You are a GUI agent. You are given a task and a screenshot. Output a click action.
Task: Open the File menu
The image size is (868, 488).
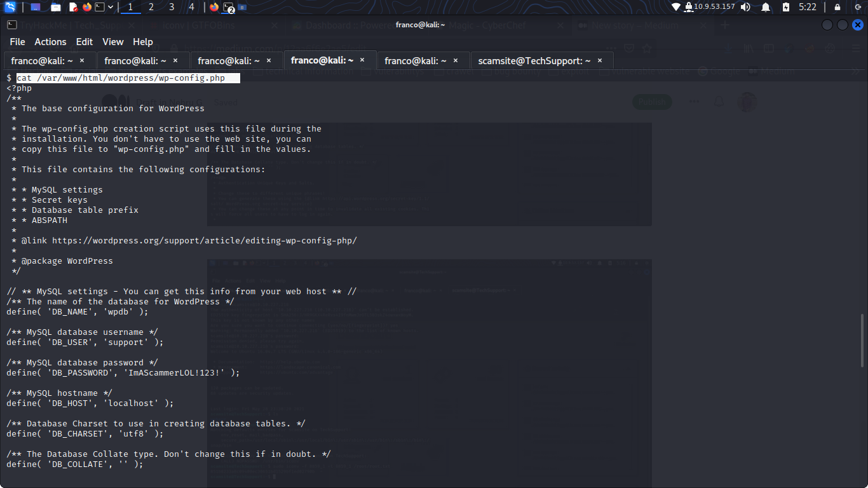tap(17, 41)
